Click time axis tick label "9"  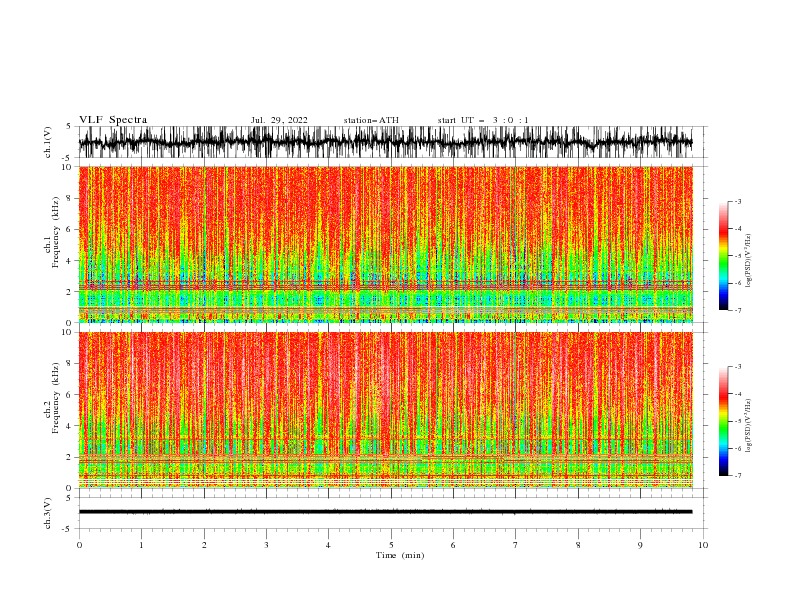(640, 545)
